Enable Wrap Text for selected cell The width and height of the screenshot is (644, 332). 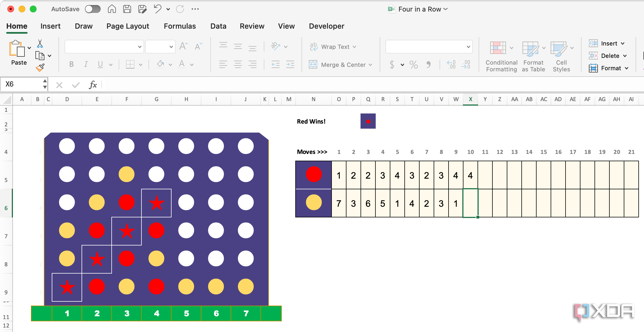point(313,47)
